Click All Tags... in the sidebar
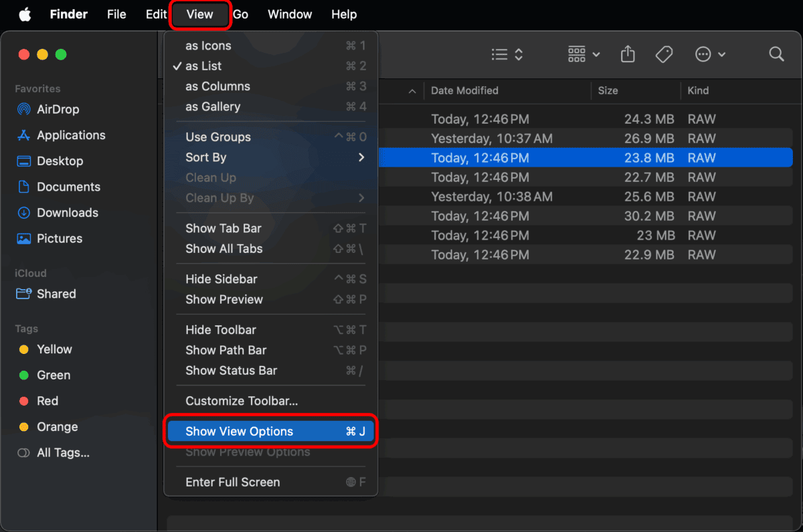This screenshot has height=532, width=803. 63,453
